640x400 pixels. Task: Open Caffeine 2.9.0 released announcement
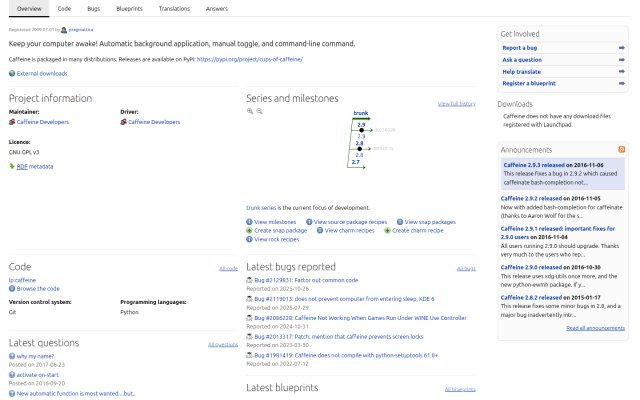tap(531, 267)
